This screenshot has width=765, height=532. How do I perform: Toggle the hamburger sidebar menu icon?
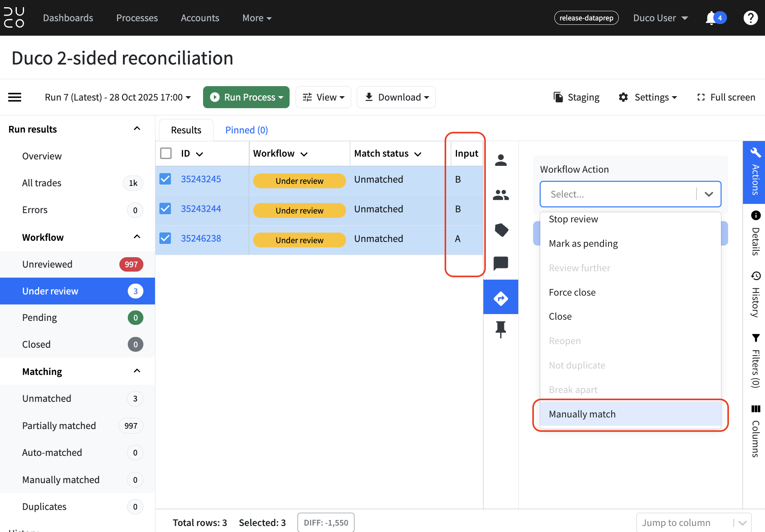15,97
